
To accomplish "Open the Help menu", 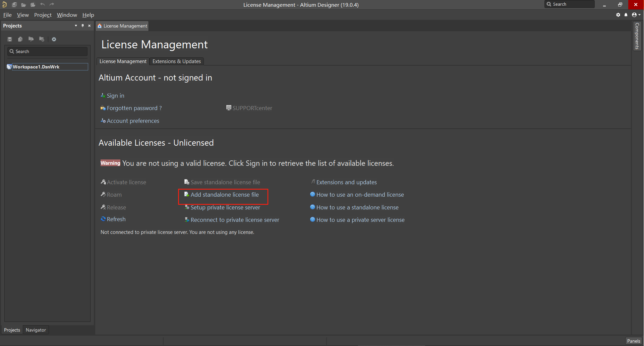I will click(x=88, y=15).
